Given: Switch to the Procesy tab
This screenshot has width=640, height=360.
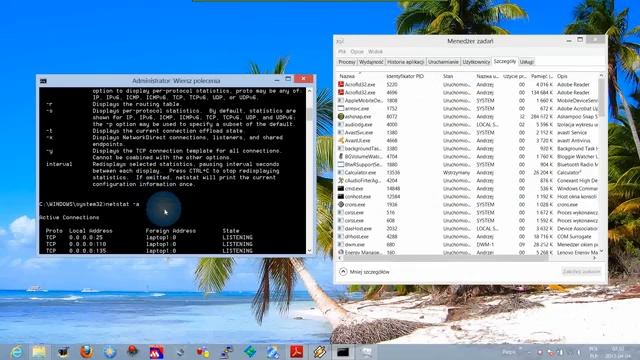Looking at the screenshot, I should (x=347, y=62).
